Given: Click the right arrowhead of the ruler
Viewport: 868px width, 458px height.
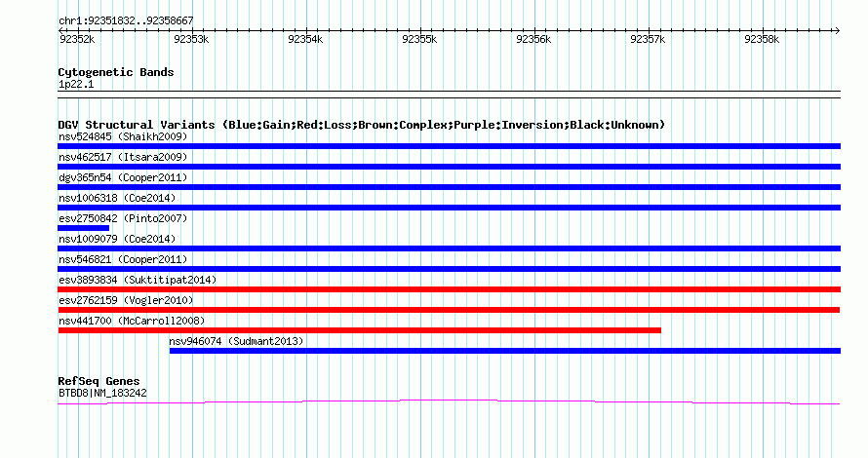Looking at the screenshot, I should (x=838, y=31).
